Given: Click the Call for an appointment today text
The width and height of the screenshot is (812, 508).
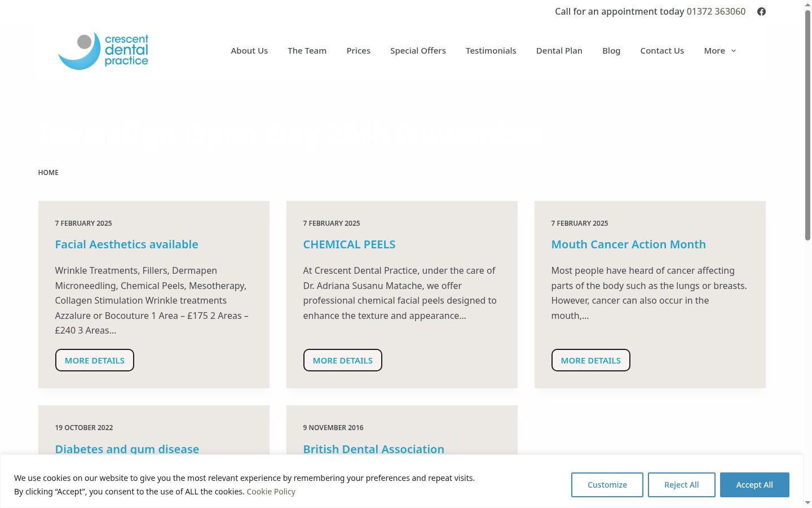Looking at the screenshot, I should click(x=619, y=11).
